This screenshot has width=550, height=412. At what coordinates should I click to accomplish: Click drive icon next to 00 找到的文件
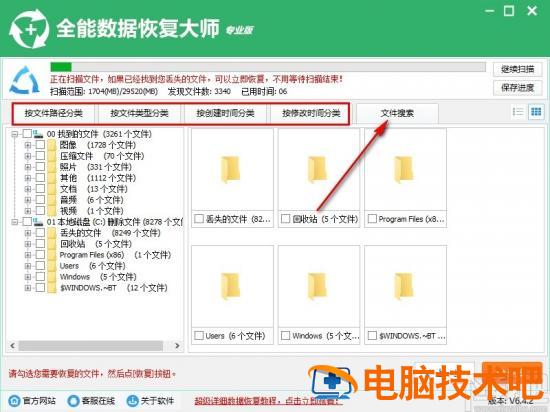38,134
